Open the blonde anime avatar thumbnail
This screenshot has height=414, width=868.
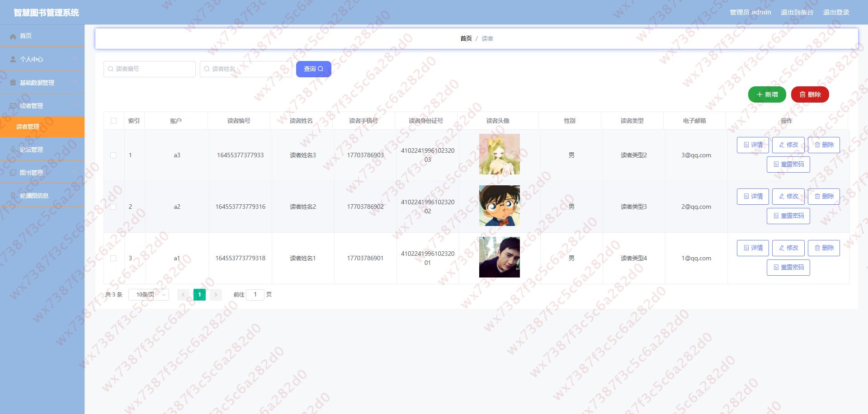(500, 154)
